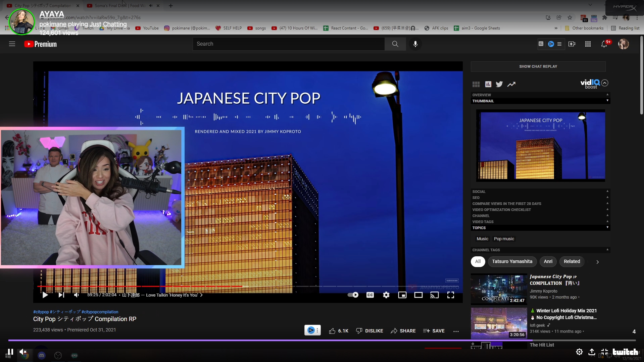Open the player settings gear
The height and width of the screenshot is (362, 644).
pos(386,295)
